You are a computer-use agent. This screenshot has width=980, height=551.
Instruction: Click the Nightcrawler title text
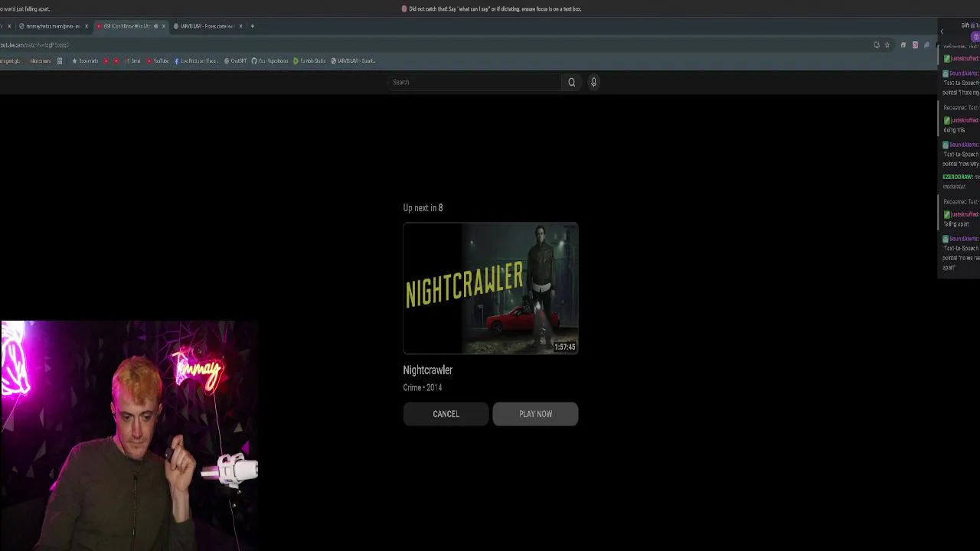tap(428, 370)
